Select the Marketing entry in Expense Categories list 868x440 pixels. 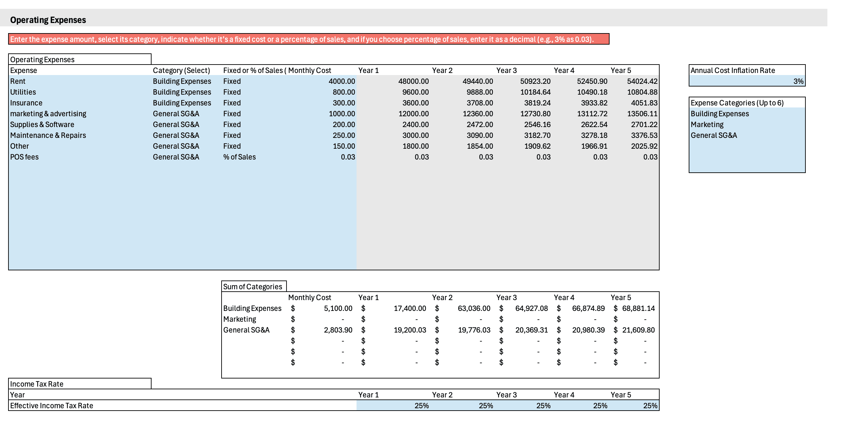coord(707,124)
